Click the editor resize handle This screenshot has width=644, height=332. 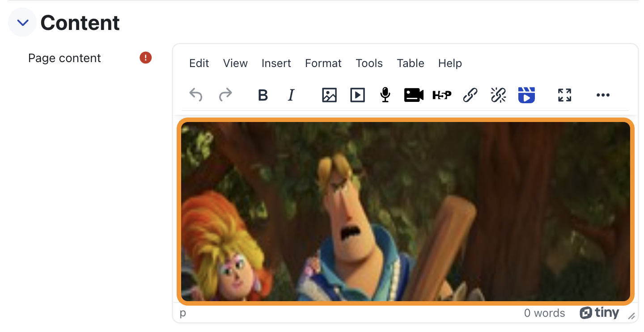[631, 316]
